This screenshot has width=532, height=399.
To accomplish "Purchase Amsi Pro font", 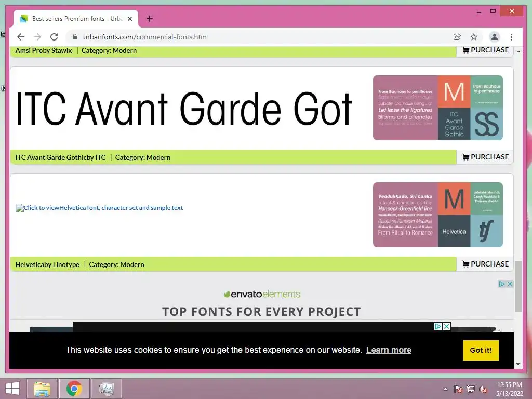I will (x=485, y=50).
